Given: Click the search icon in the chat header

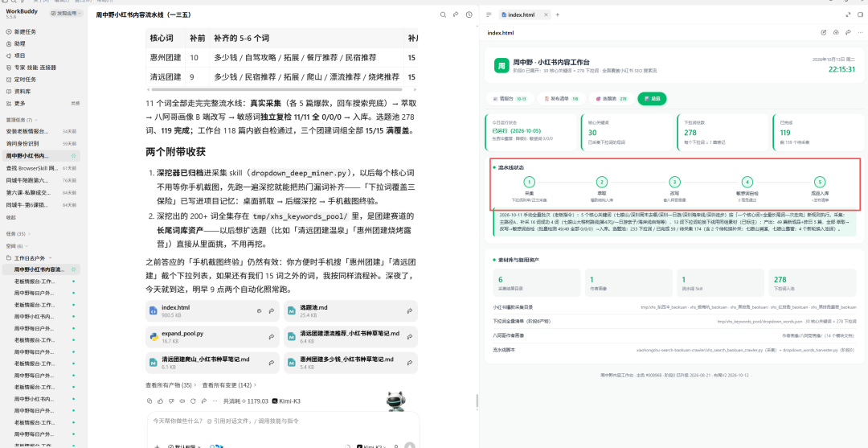Looking at the screenshot, I should tap(443, 15).
